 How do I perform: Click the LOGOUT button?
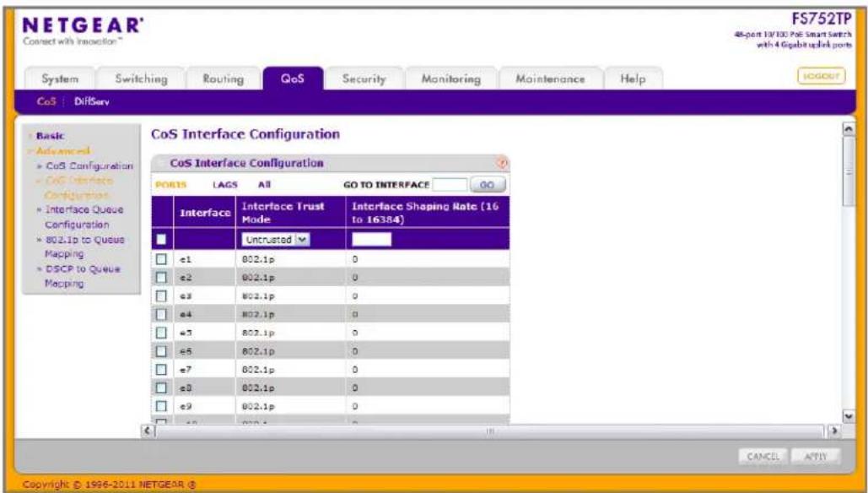pyautogui.click(x=821, y=77)
